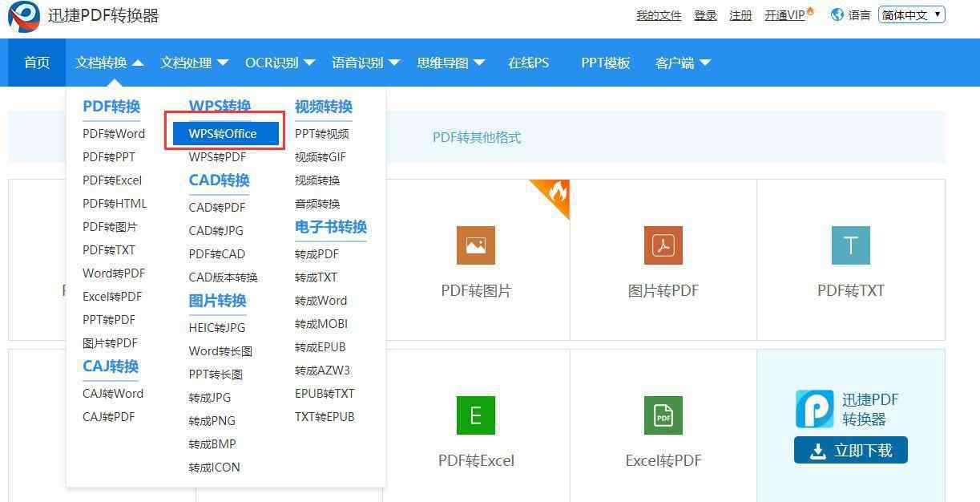Click the 开通VIP link
The height and width of the screenshot is (502, 980).
[x=784, y=15]
